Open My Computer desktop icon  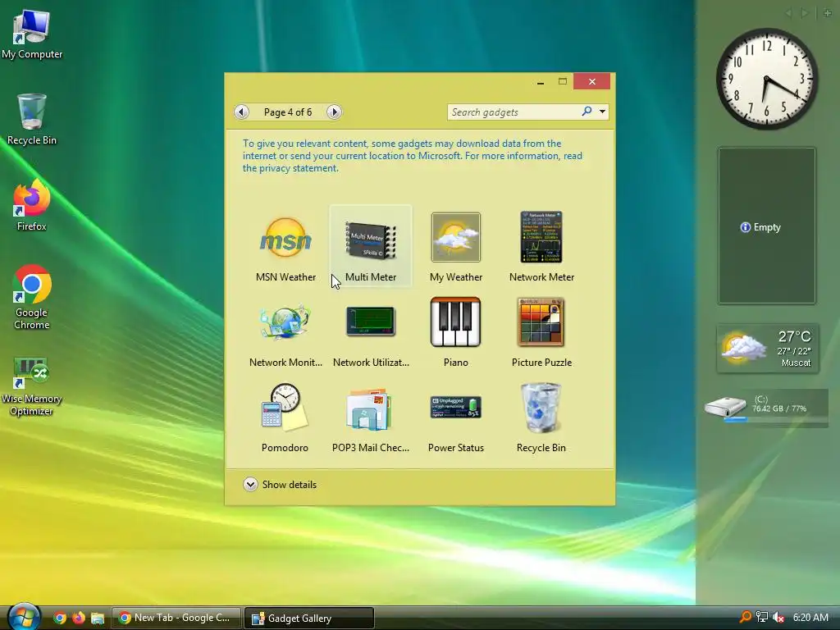pyautogui.click(x=32, y=34)
